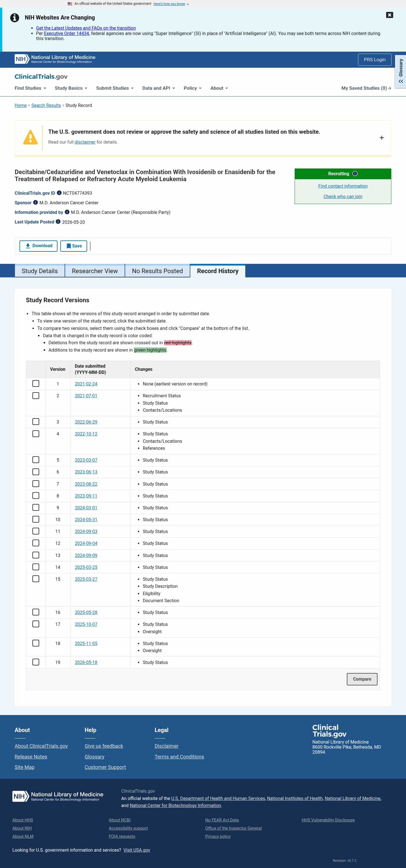
Task: Click the info icon next to Recruiting status
Action: click(x=355, y=174)
